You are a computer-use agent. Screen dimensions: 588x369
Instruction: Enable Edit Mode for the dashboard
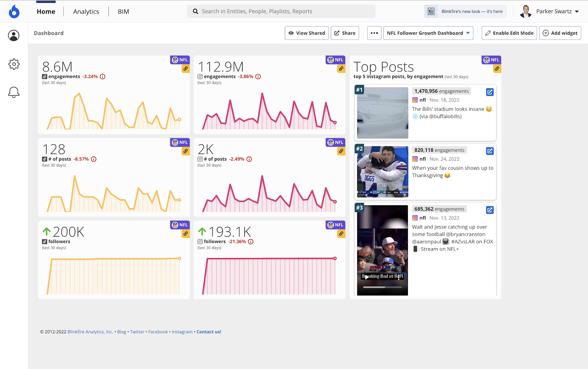[x=509, y=33]
